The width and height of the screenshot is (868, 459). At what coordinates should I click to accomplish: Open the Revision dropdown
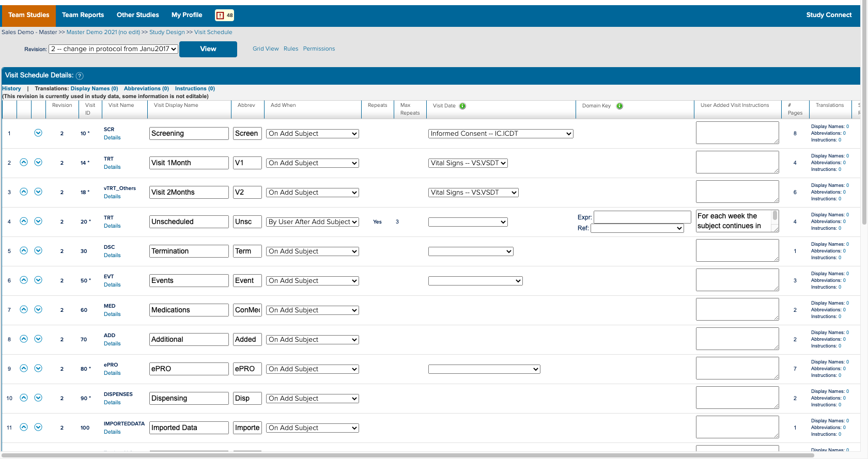113,49
